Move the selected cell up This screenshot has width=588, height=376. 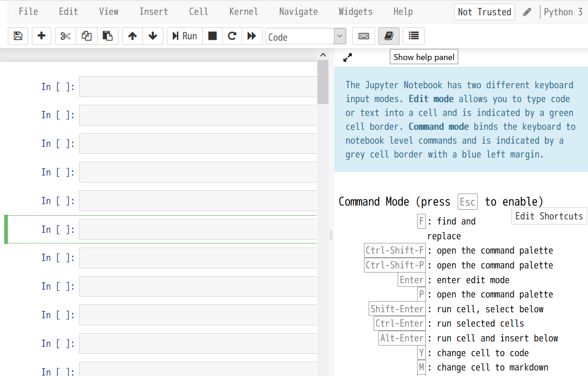[133, 36]
